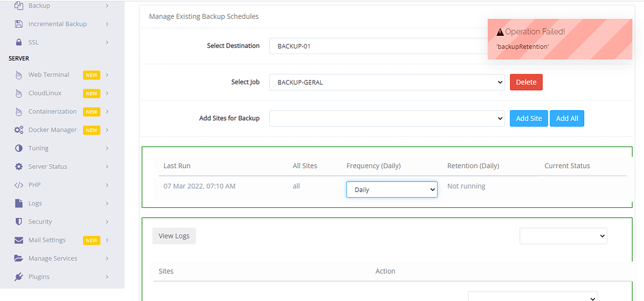Click the Add All button
Image resolution: width=644 pixels, height=301 pixels.
[x=567, y=118]
